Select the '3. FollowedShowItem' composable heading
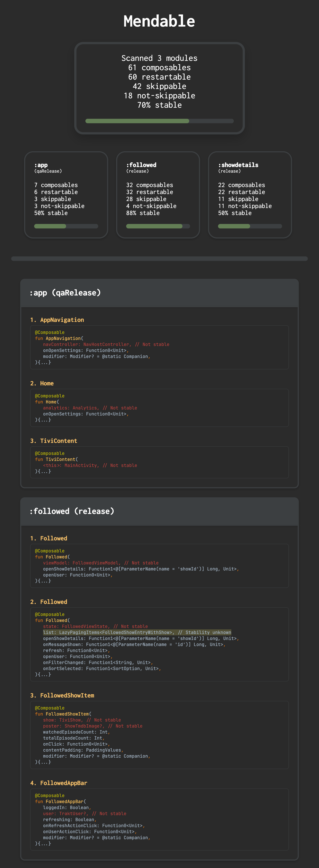This screenshot has width=319, height=868. click(x=62, y=696)
